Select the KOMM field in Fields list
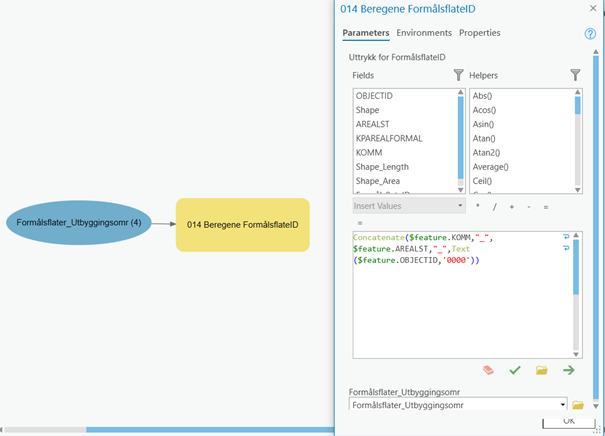The image size is (605, 436). point(368,153)
